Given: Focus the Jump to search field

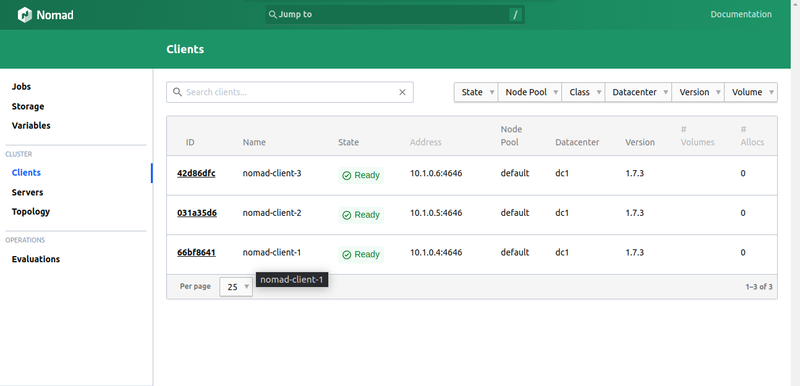Looking at the screenshot, I should (x=394, y=14).
